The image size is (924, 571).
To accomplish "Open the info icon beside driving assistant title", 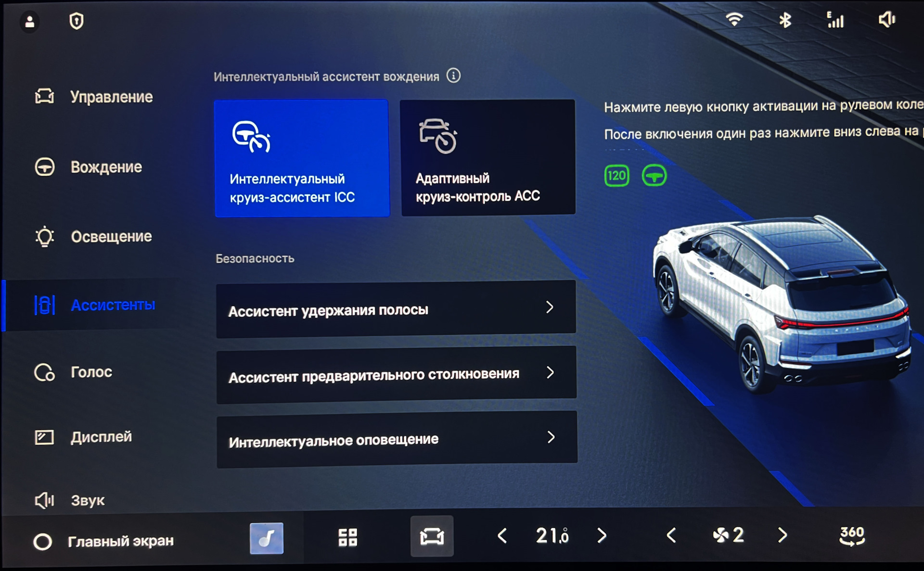I will coord(453,76).
